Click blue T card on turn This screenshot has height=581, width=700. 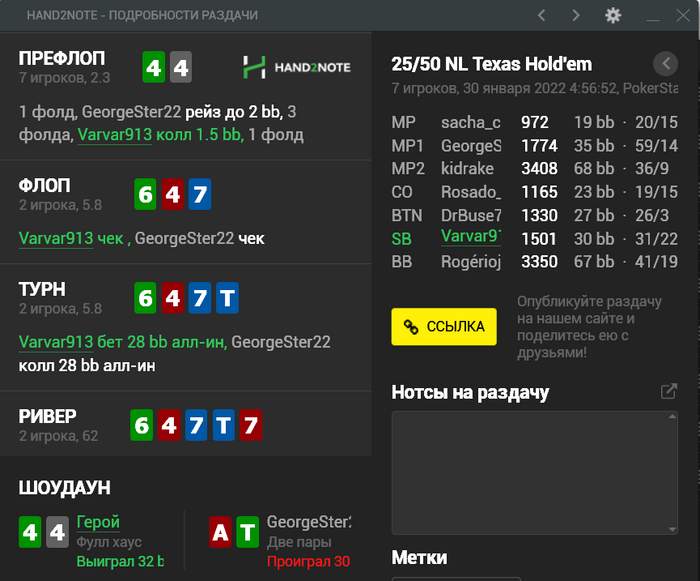[x=227, y=298]
